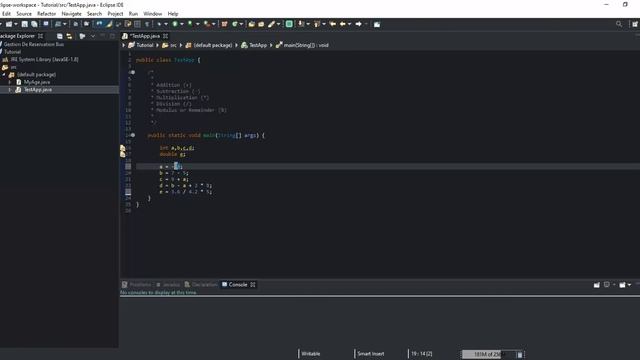The height and width of the screenshot is (360, 640).
Task: Open the Help menu
Action: [x=173, y=14]
